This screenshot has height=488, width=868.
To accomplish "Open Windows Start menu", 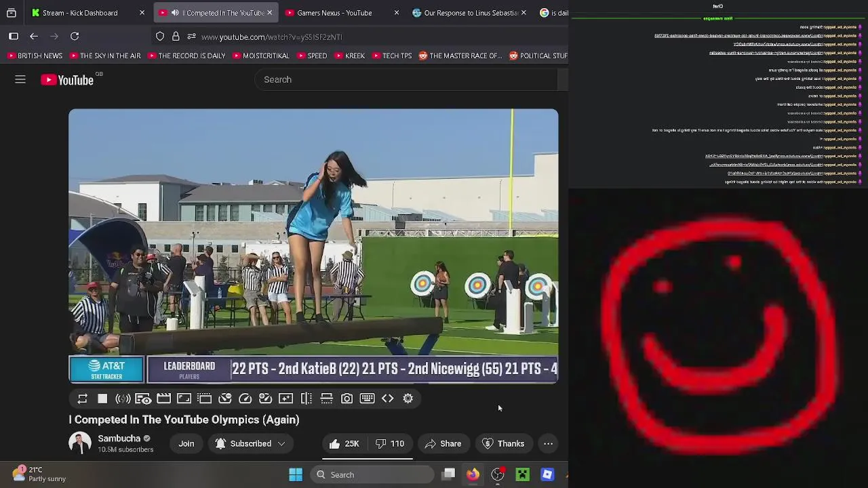I will tap(296, 474).
